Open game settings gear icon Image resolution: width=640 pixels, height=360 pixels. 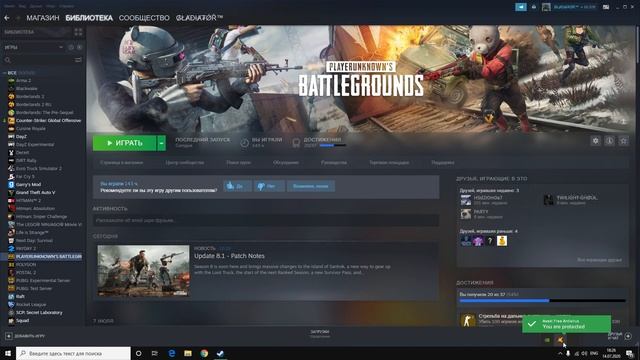pos(596,141)
